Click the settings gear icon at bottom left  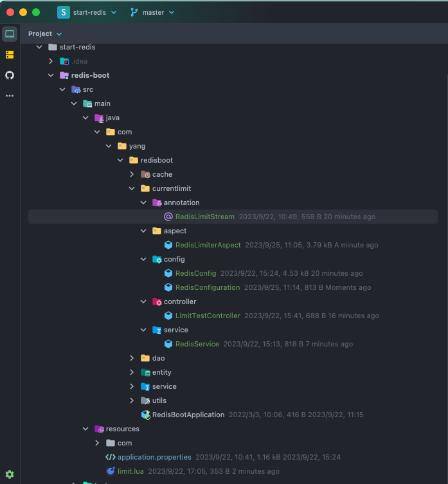[10, 474]
